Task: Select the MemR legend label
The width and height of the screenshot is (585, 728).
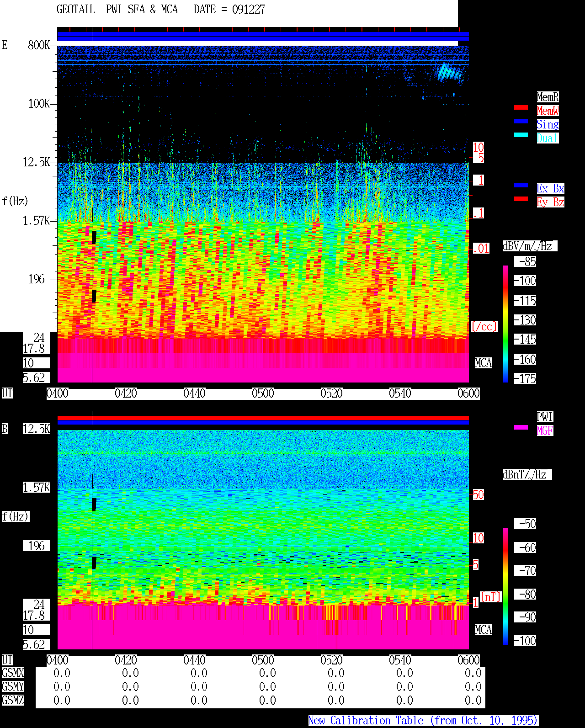Action: click(548, 97)
